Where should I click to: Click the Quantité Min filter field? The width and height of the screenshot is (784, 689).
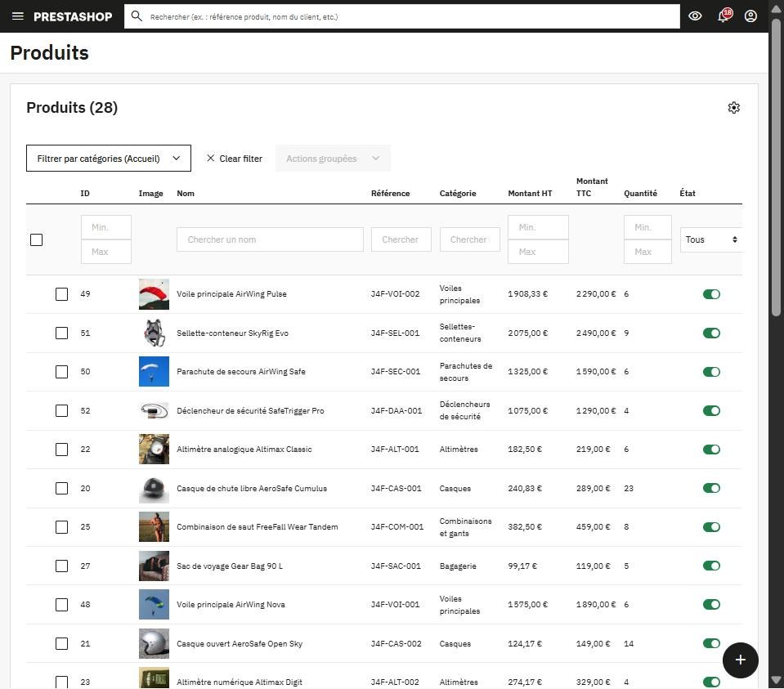pos(647,227)
